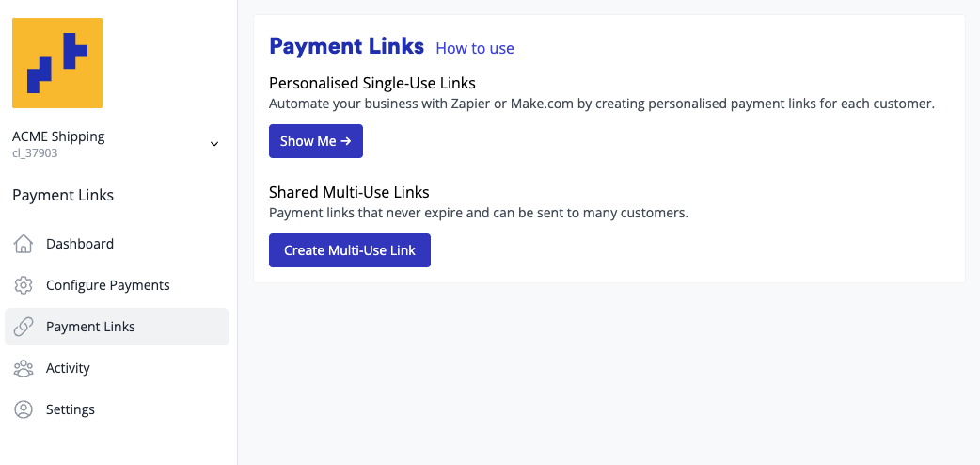Click the Dashboard house icon
980x465 pixels.
(24, 244)
